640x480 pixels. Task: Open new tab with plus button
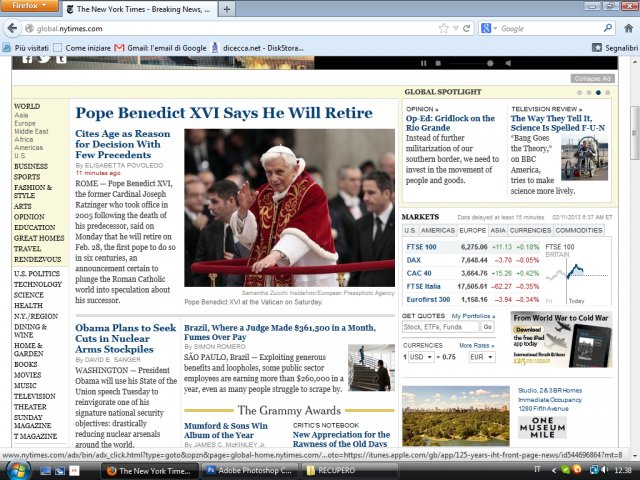tap(227, 9)
